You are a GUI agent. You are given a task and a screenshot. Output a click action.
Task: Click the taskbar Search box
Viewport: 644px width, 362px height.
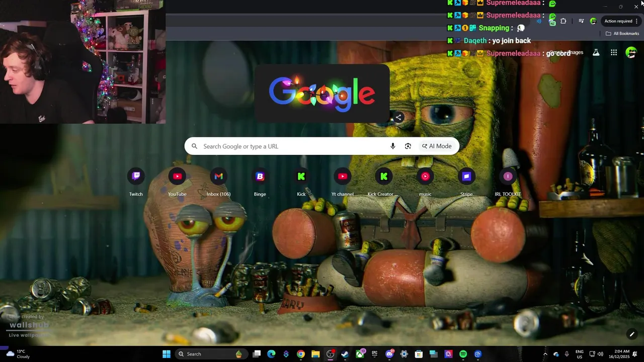[212, 354]
